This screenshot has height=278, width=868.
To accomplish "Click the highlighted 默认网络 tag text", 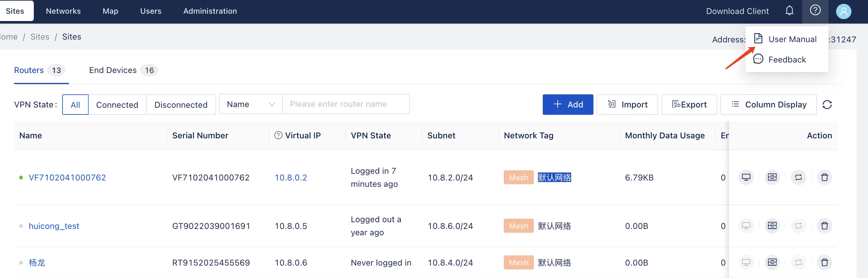I will (x=554, y=178).
